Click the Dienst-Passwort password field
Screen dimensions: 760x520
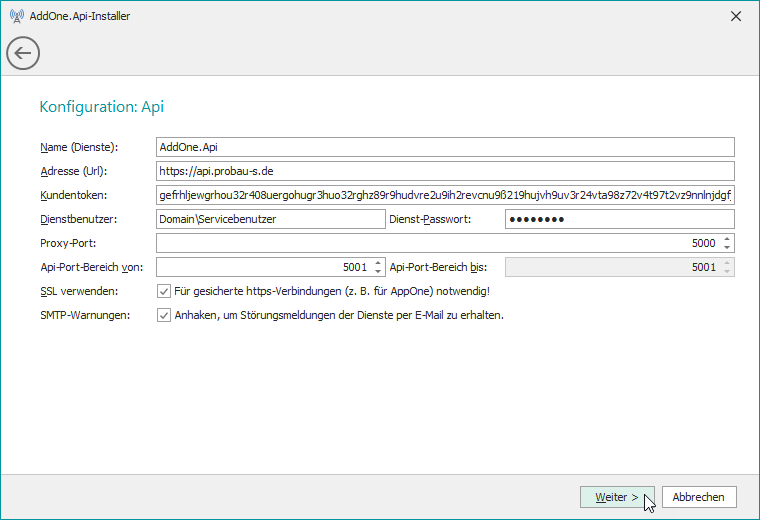click(619, 219)
